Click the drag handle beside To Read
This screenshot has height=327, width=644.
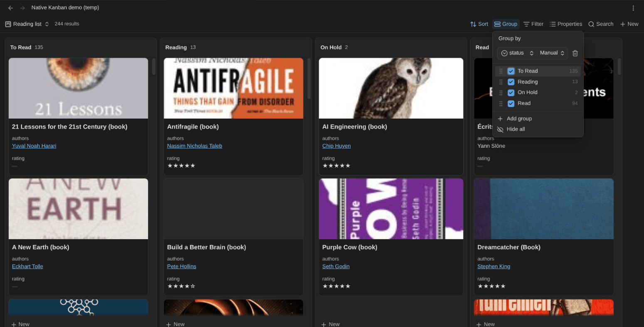(x=501, y=71)
